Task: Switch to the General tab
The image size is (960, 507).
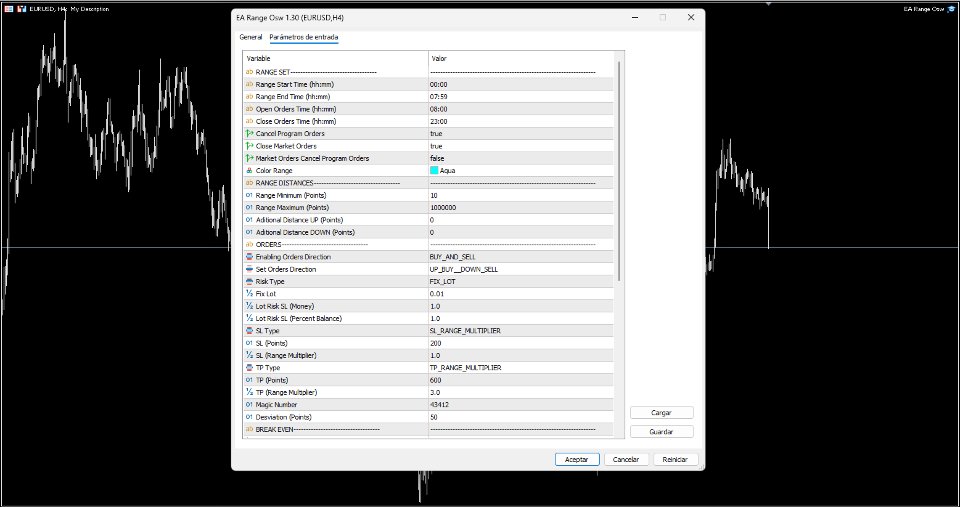Action: pyautogui.click(x=250, y=37)
